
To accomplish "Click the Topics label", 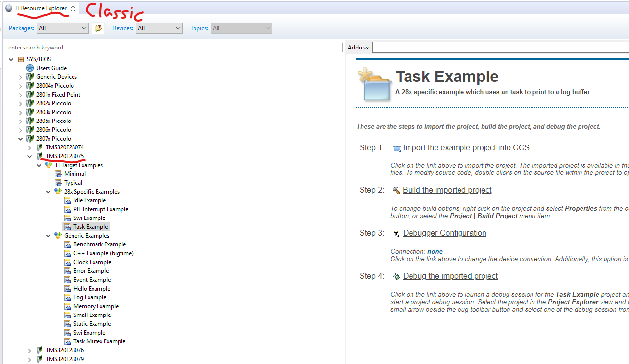I will (x=199, y=28).
